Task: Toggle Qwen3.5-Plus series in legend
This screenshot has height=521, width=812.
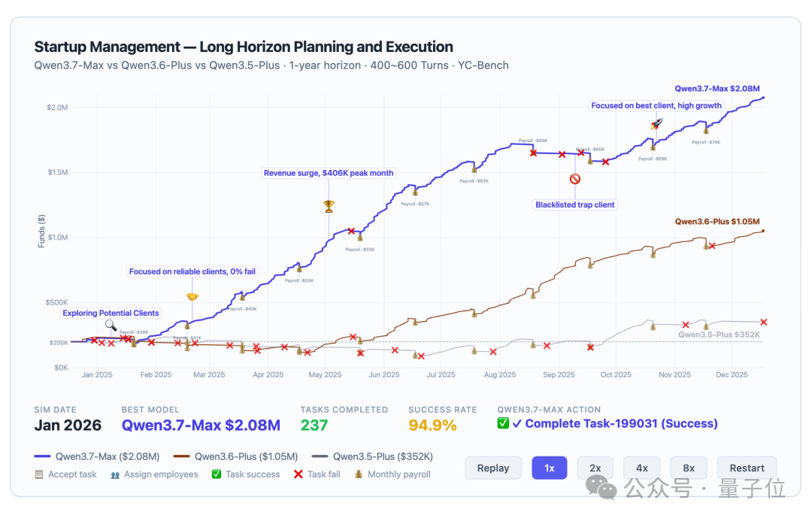Action: pos(372,456)
